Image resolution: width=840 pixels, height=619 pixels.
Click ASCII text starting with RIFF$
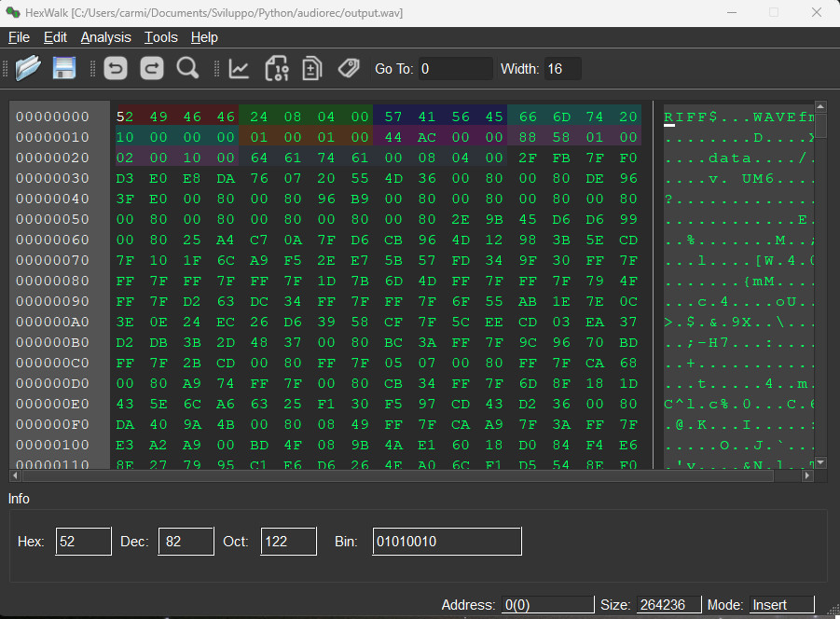coord(739,117)
